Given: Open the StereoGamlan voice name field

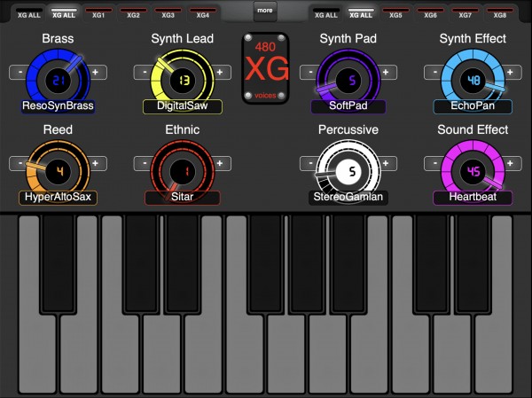Looking at the screenshot, I should (x=348, y=198).
